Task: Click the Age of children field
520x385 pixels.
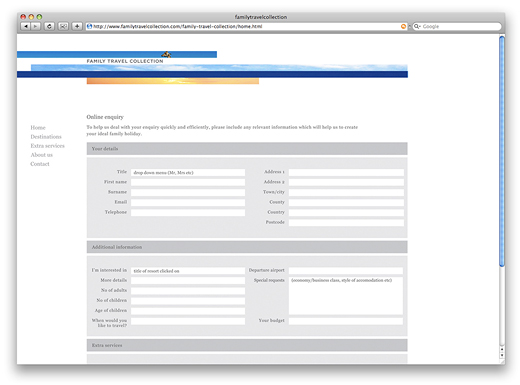Action: coord(188,311)
